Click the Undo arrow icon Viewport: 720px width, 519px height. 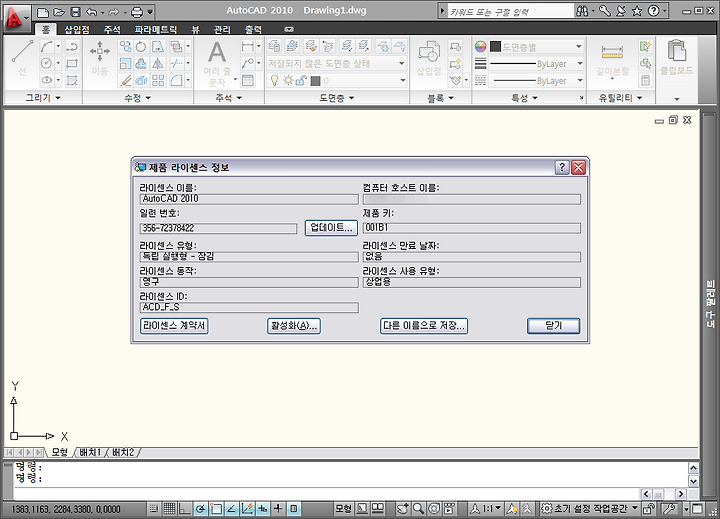92,12
